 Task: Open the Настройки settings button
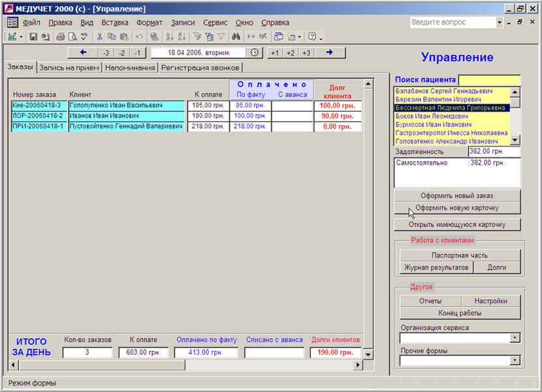[x=490, y=301]
